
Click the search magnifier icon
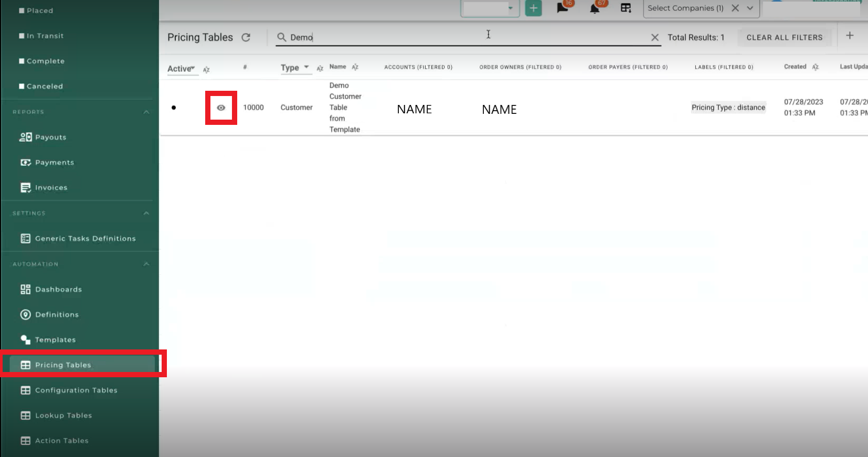coord(282,37)
